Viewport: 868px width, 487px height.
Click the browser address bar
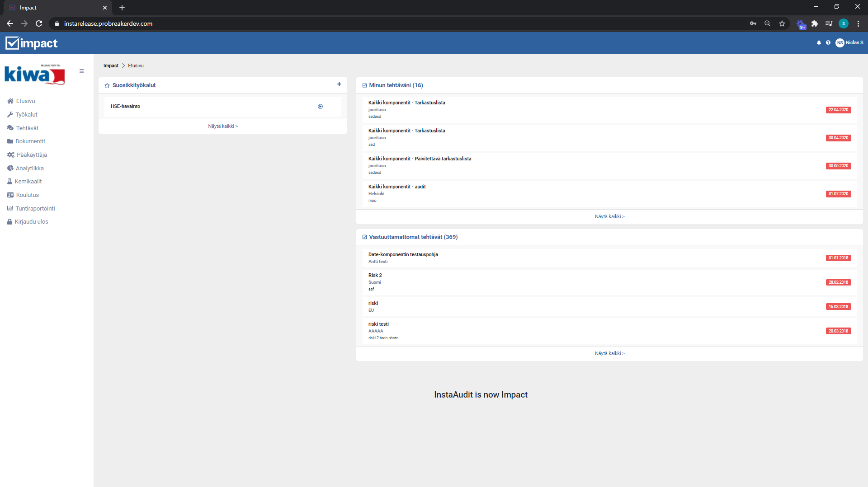click(x=362, y=23)
